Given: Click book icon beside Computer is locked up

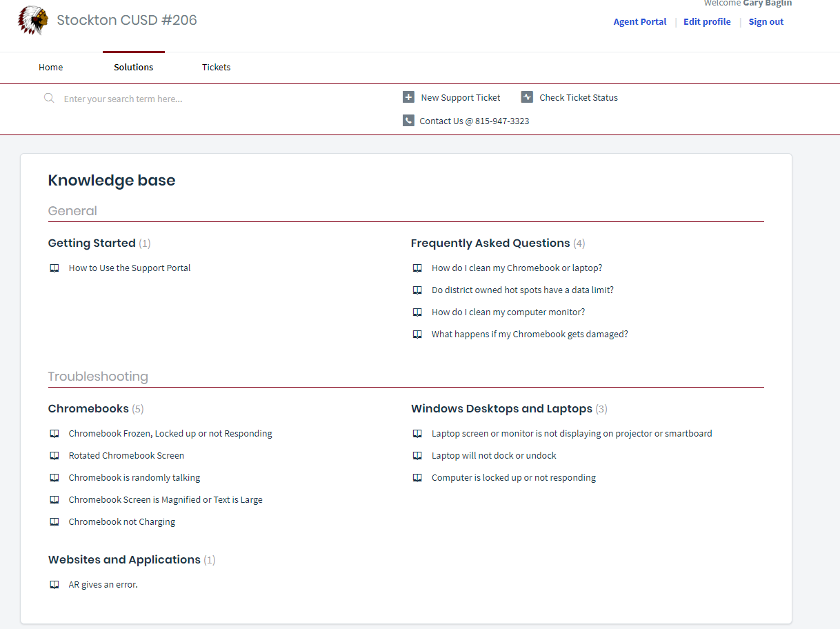Looking at the screenshot, I should (x=417, y=478).
